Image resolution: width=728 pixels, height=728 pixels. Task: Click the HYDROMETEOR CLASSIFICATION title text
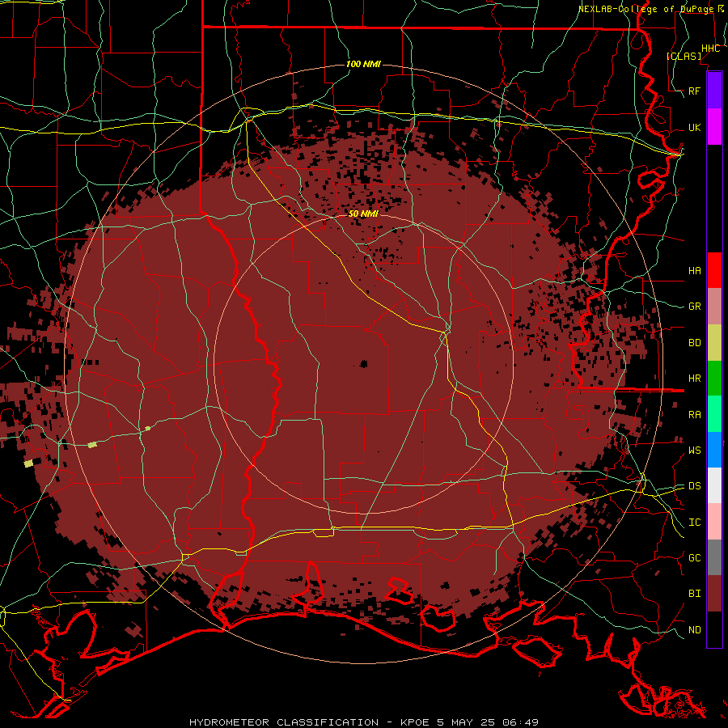click(x=284, y=722)
